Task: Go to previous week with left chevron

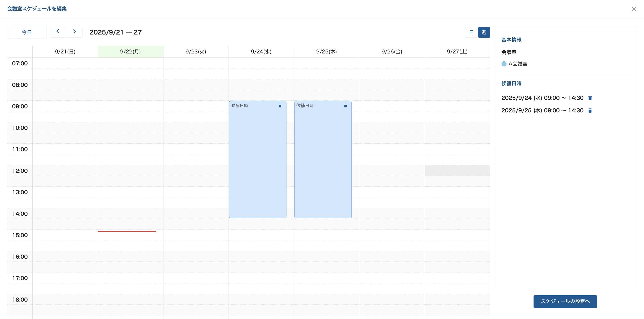Action: point(58,32)
